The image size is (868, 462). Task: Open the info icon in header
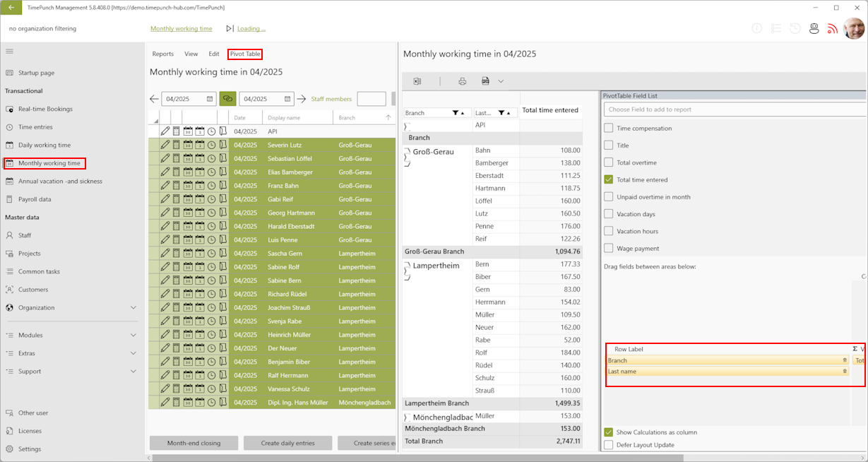[757, 28]
